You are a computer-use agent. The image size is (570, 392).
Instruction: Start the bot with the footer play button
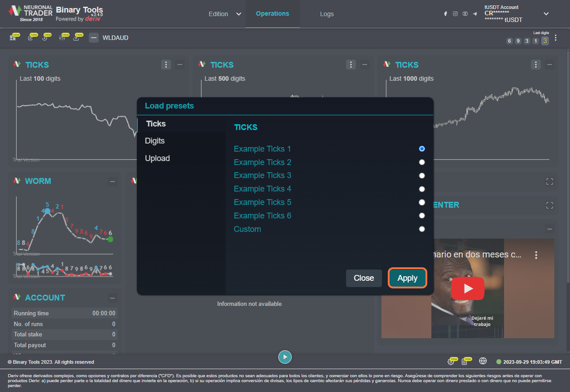(x=285, y=357)
